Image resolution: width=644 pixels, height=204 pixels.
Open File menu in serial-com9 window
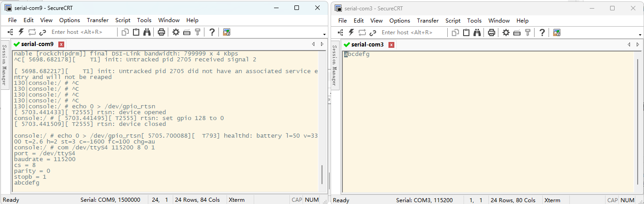(13, 20)
